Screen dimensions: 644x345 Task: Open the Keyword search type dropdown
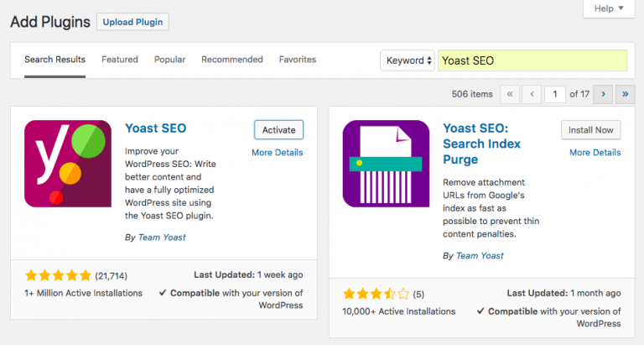(408, 60)
